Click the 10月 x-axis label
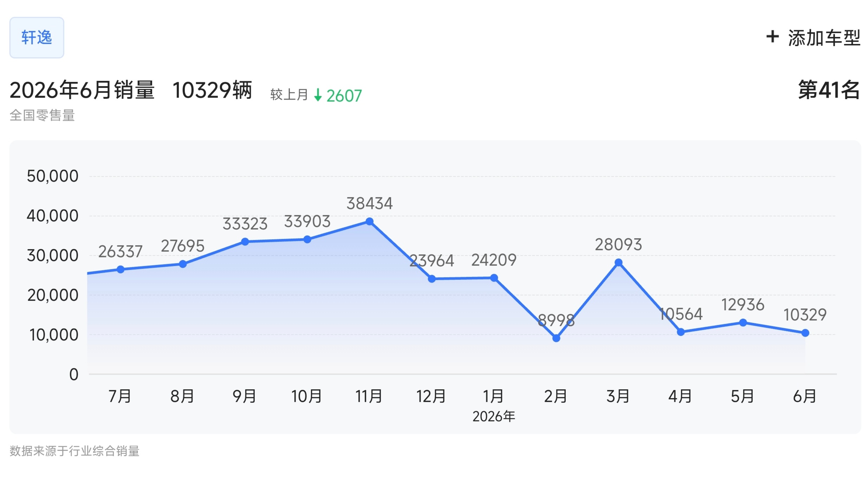Viewport: 868px width, 488px height. (306, 396)
